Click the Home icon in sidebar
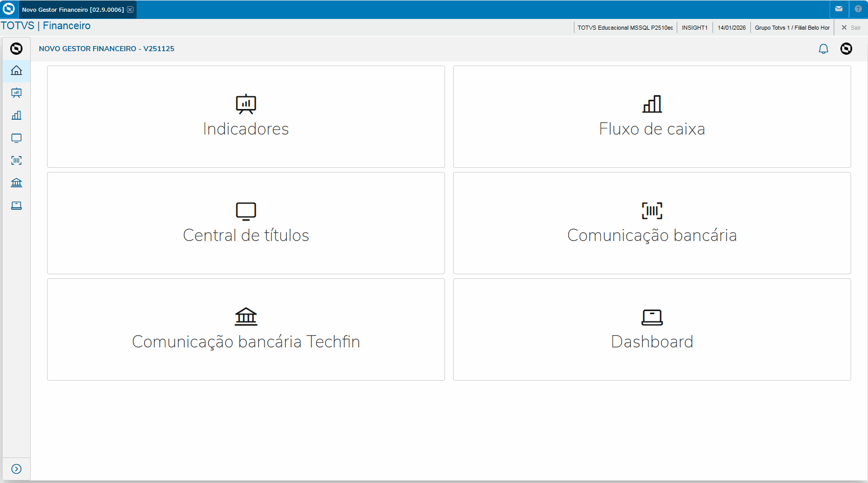This screenshot has height=483, width=868. tap(16, 71)
